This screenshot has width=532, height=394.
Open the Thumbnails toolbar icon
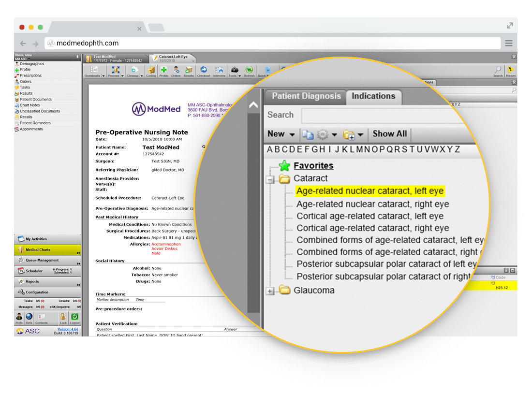pyautogui.click(x=94, y=70)
